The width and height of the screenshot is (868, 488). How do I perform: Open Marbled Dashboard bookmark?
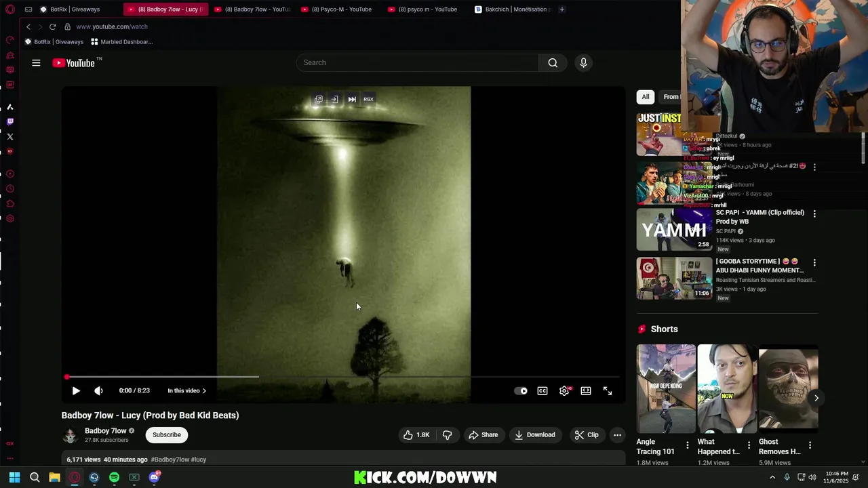122,42
